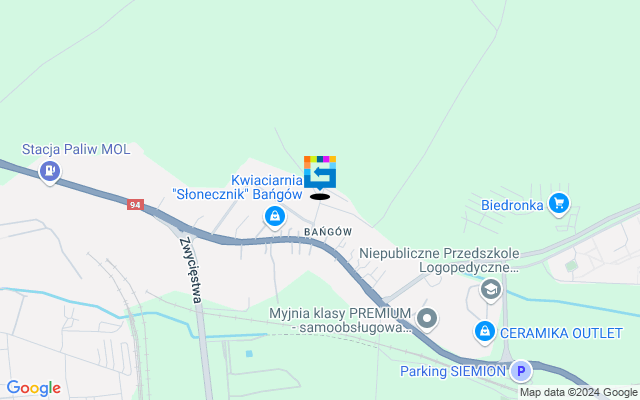Click the Kwiaciarnia "Słonecznik" Bańgów label
This screenshot has width=640, height=400.
tap(238, 187)
